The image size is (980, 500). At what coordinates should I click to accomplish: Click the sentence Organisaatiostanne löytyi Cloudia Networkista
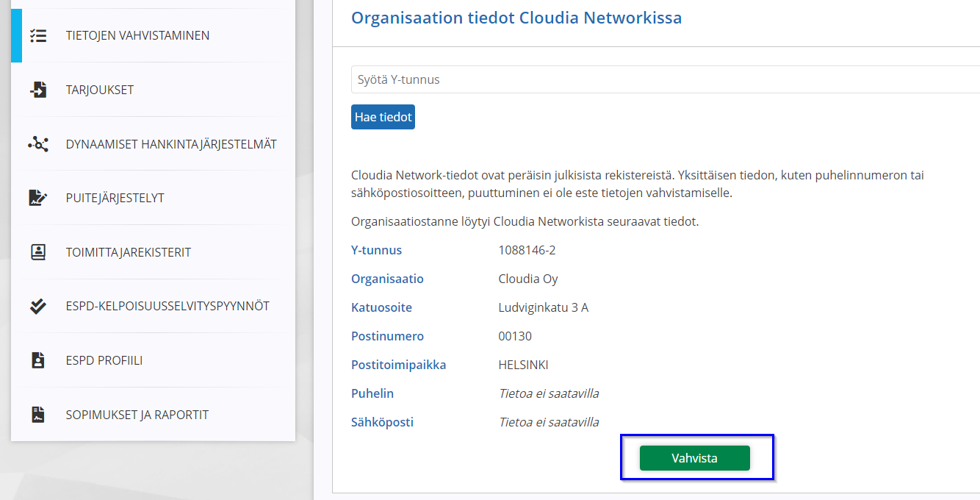point(525,221)
